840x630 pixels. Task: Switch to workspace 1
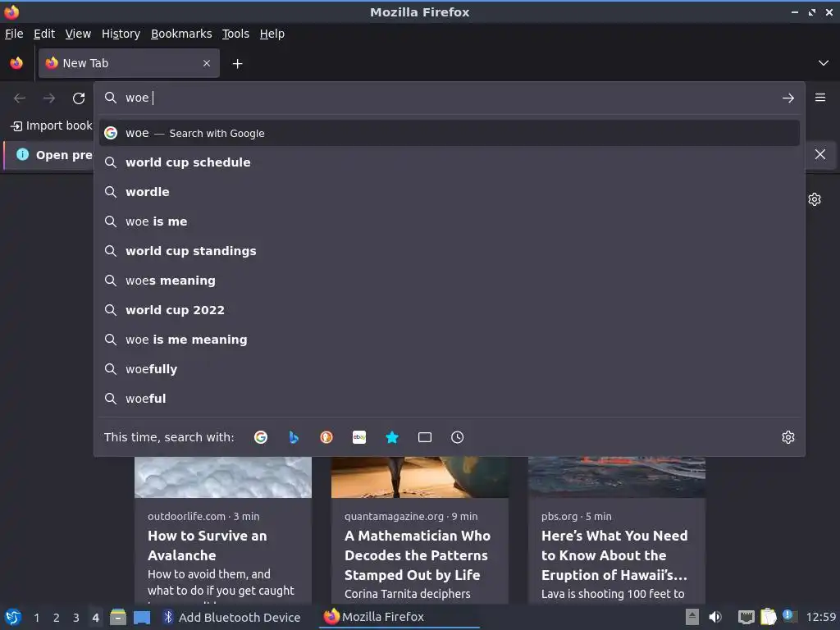[36, 618]
